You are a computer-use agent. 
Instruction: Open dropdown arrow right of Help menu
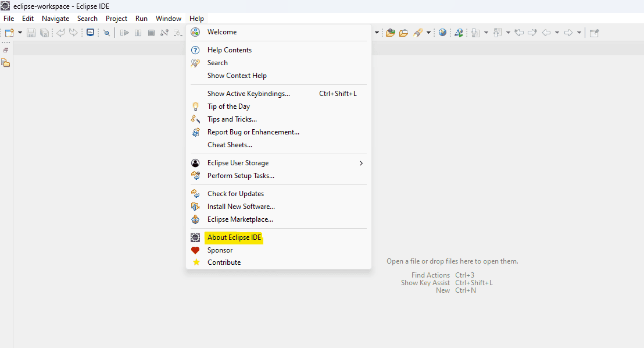click(377, 33)
